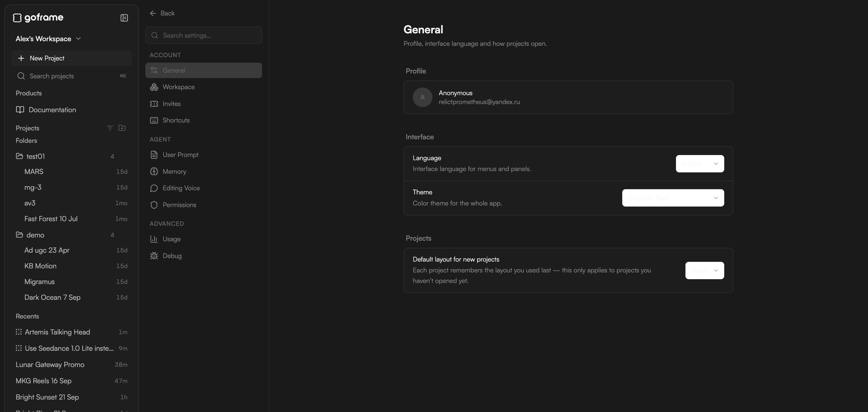Create a New Project
868x412 pixels.
(x=71, y=58)
